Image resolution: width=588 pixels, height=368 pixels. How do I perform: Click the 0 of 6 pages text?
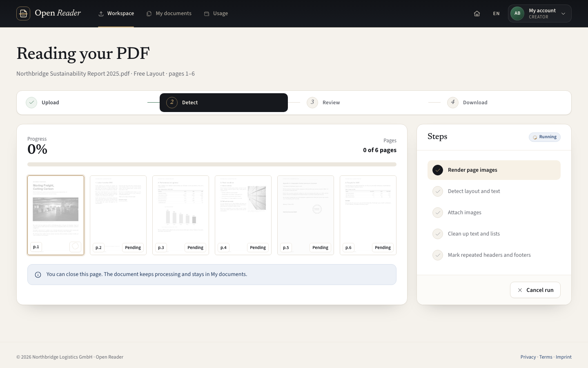coord(380,150)
